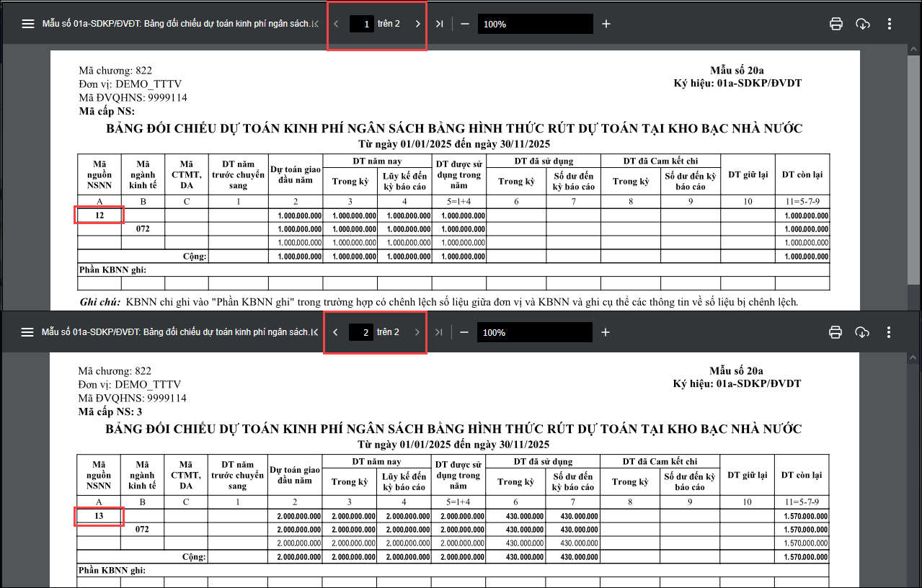The image size is (922, 588).
Task: Jump to last page in page 1 viewer
Action: click(x=439, y=24)
